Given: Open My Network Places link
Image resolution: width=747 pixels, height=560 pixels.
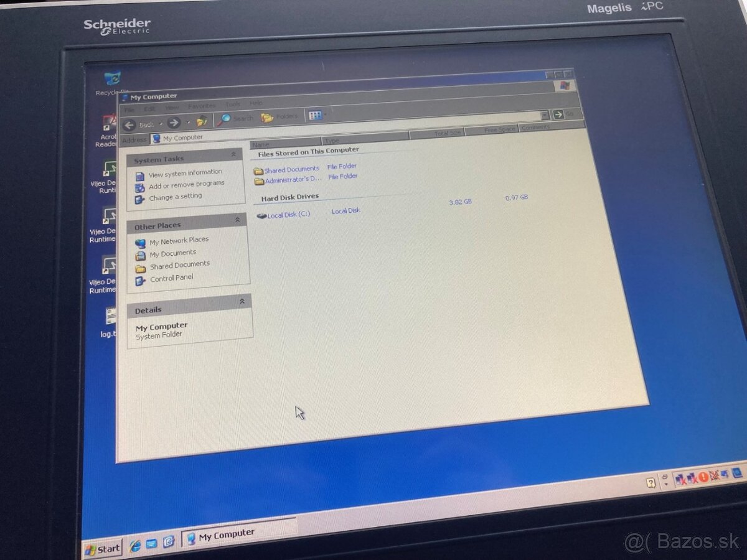Looking at the screenshot, I should click(179, 240).
